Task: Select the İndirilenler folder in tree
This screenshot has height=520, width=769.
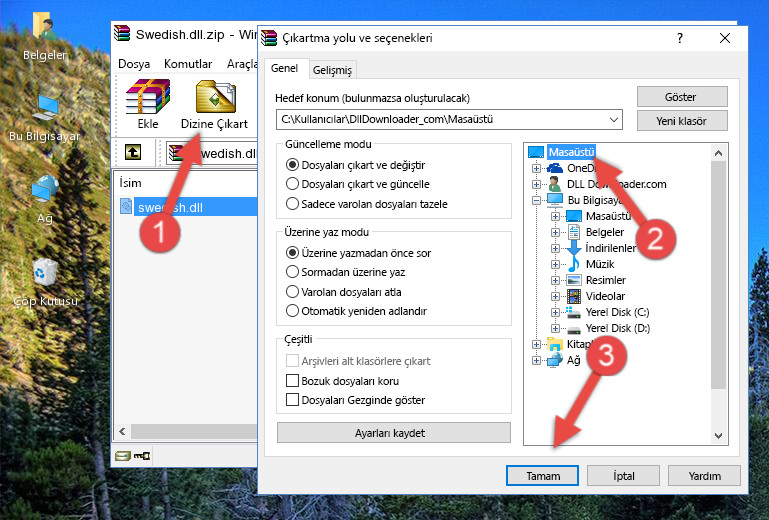Action: coord(610,248)
